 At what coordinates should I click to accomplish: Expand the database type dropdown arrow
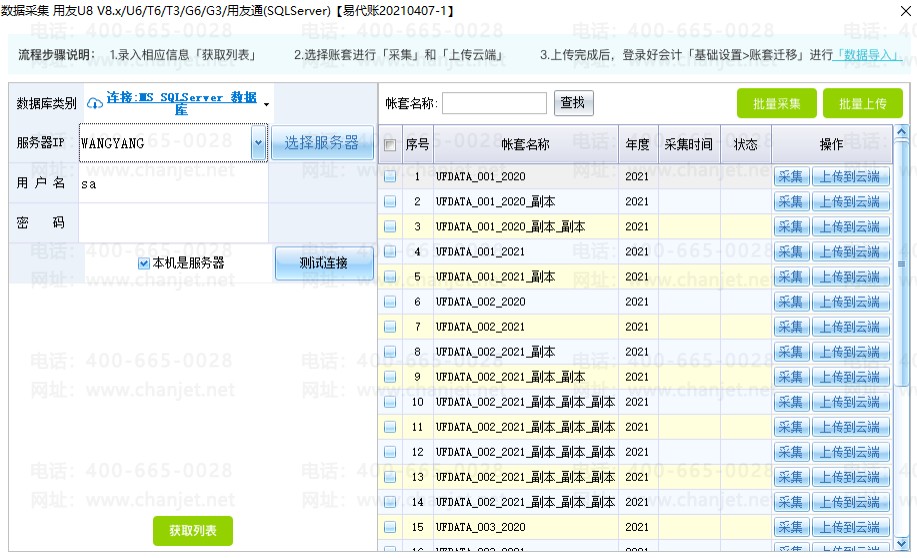click(x=266, y=105)
